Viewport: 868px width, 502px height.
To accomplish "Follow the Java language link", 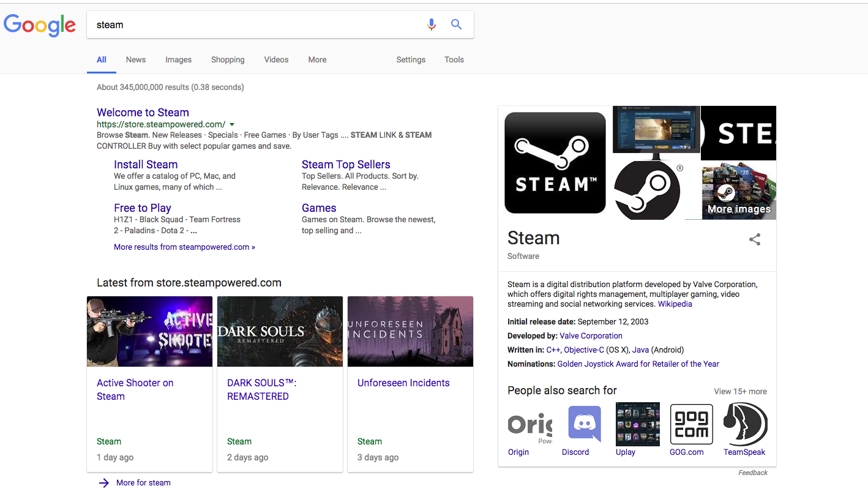I will point(640,350).
